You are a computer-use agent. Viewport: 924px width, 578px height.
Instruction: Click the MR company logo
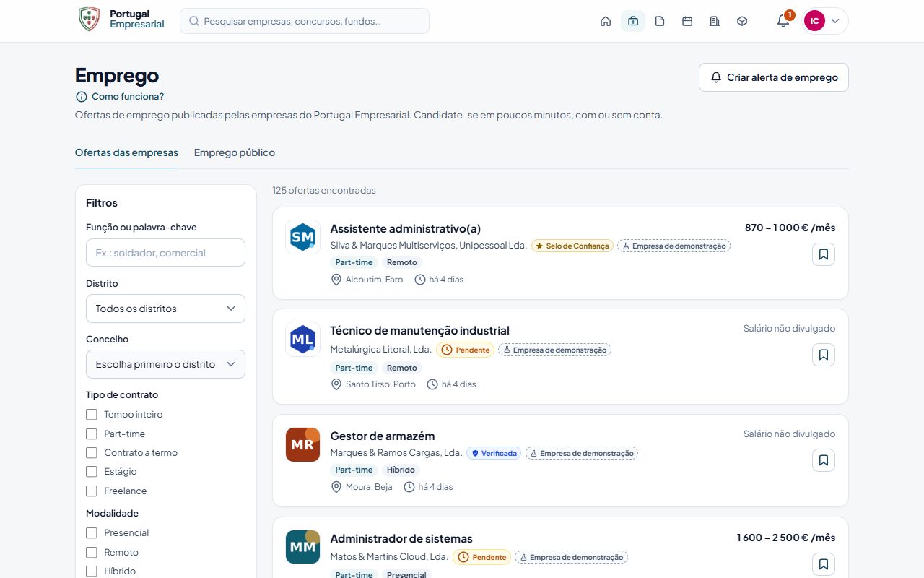[x=302, y=444]
